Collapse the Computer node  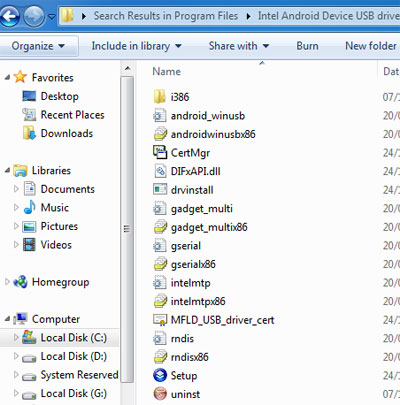tap(7, 319)
